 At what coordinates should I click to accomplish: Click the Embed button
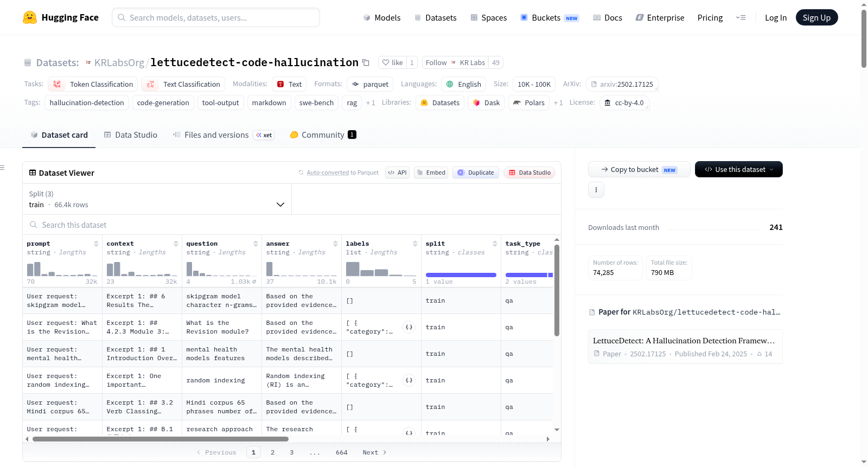(431, 172)
